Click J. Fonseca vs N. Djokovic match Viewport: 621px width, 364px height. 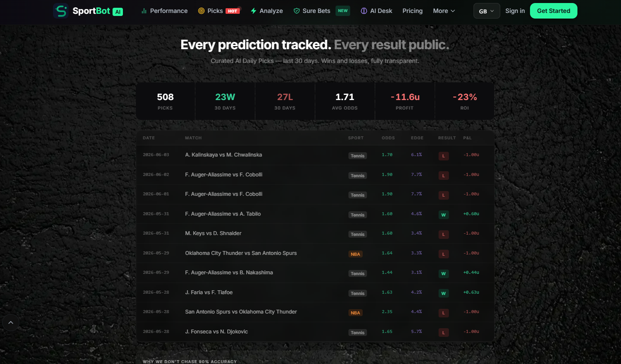[216, 332]
